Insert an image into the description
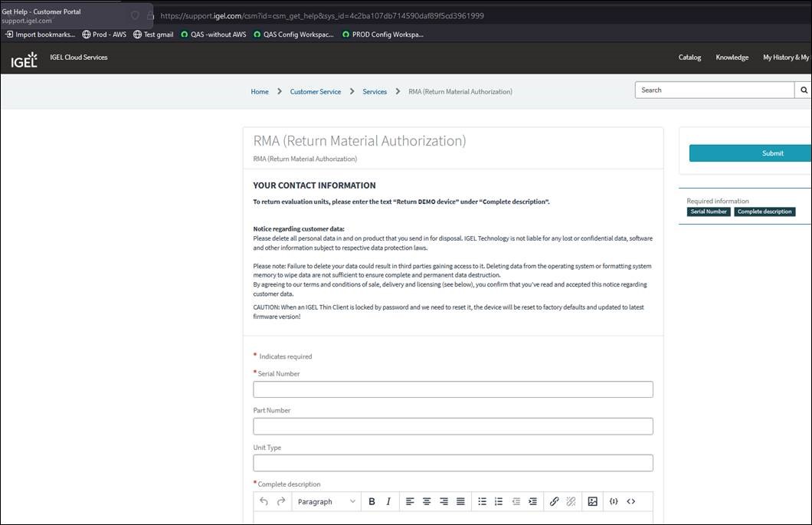This screenshot has height=525, width=812. pos(592,501)
